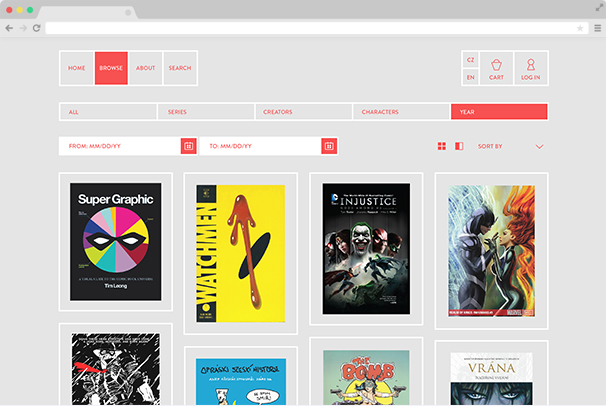Click the From date input field
The image size is (606, 406).
coord(119,146)
